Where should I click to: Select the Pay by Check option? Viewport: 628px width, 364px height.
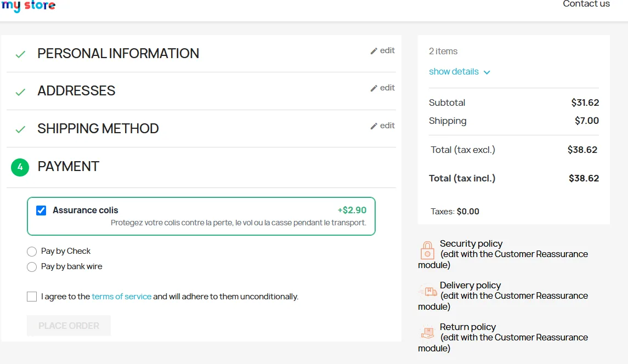[x=32, y=252]
